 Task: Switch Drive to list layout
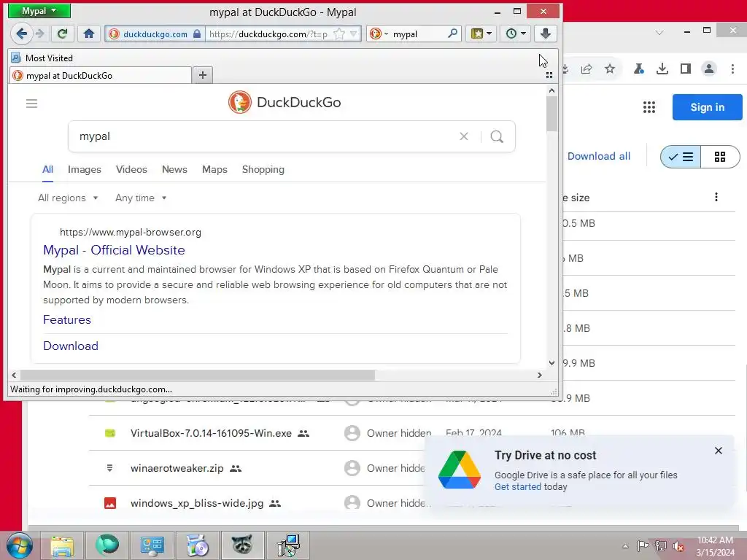pos(681,157)
